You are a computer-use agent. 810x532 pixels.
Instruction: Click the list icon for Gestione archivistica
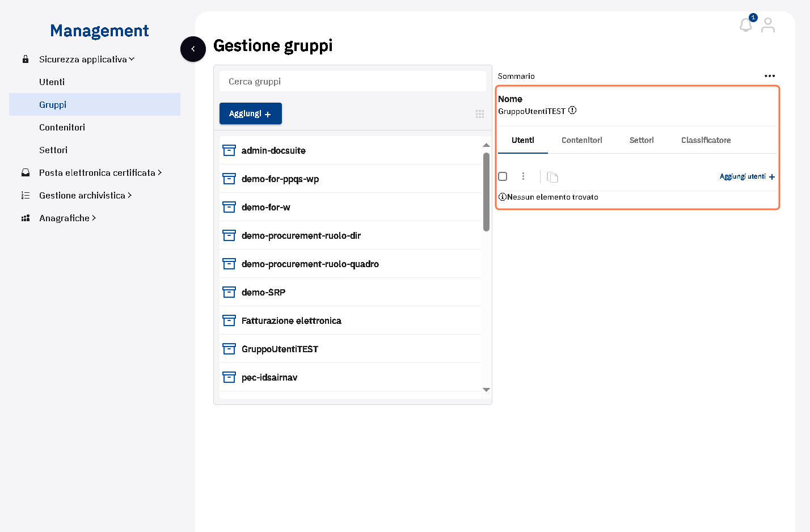pyautogui.click(x=26, y=195)
